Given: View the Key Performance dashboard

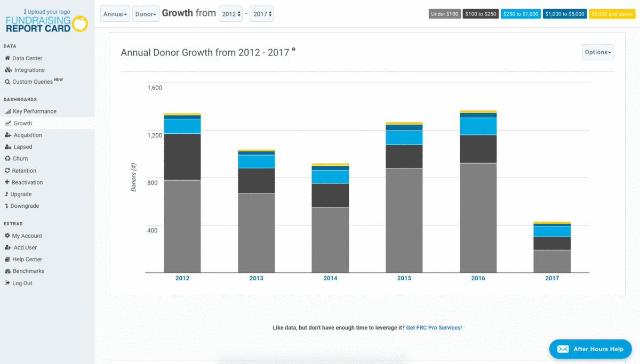Looking at the screenshot, I should click(35, 111).
